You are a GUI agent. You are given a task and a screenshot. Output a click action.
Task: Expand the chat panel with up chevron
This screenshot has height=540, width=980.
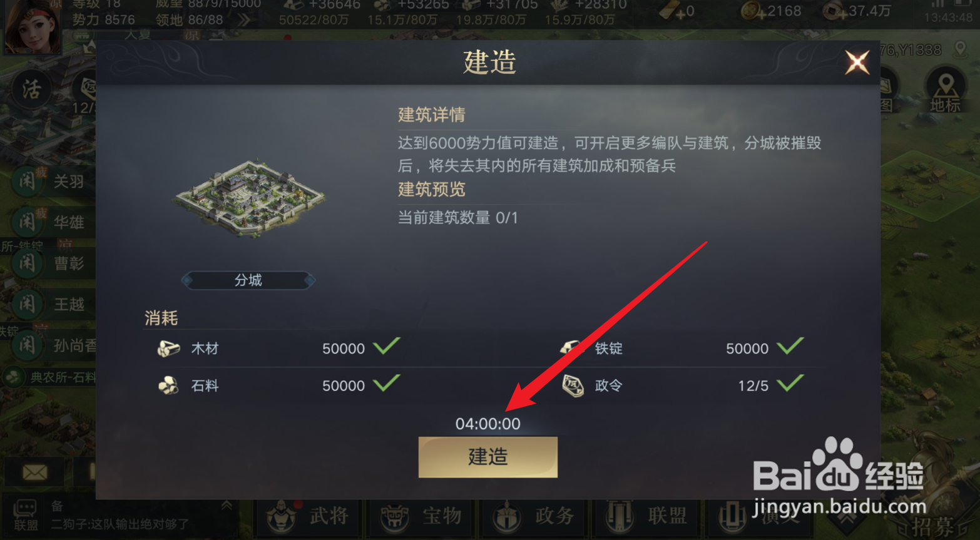coord(227,505)
